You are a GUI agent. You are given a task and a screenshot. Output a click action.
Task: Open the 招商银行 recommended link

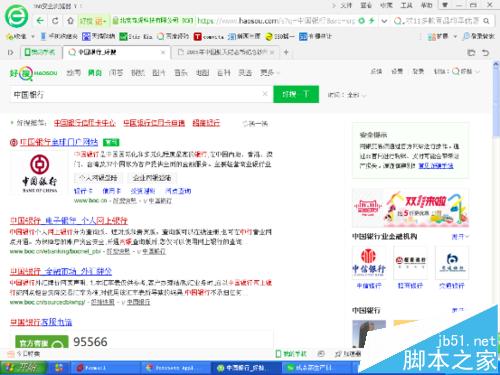[206, 123]
